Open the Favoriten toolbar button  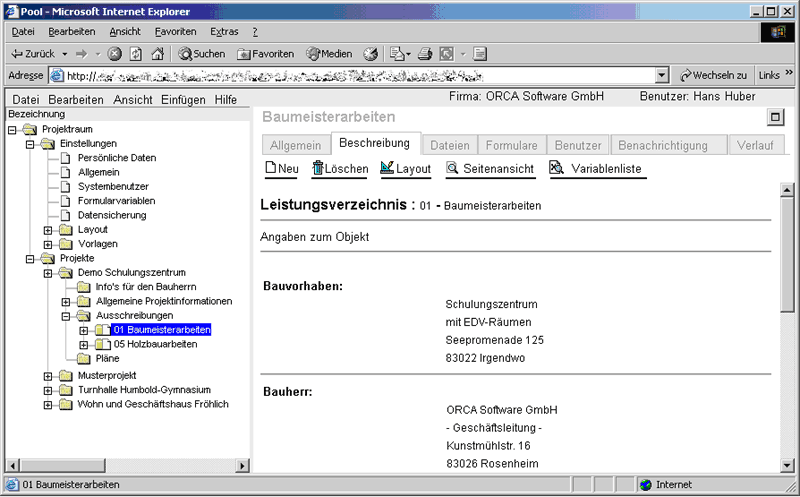pos(266,54)
